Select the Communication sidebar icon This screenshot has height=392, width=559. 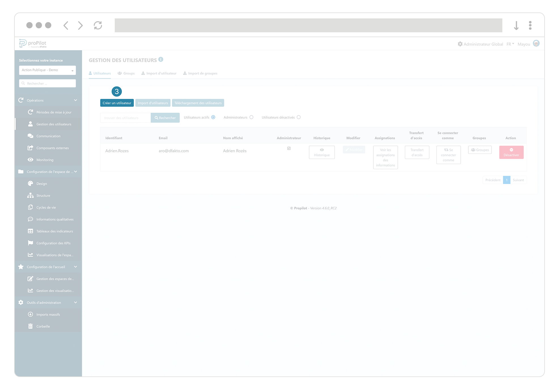(x=30, y=136)
